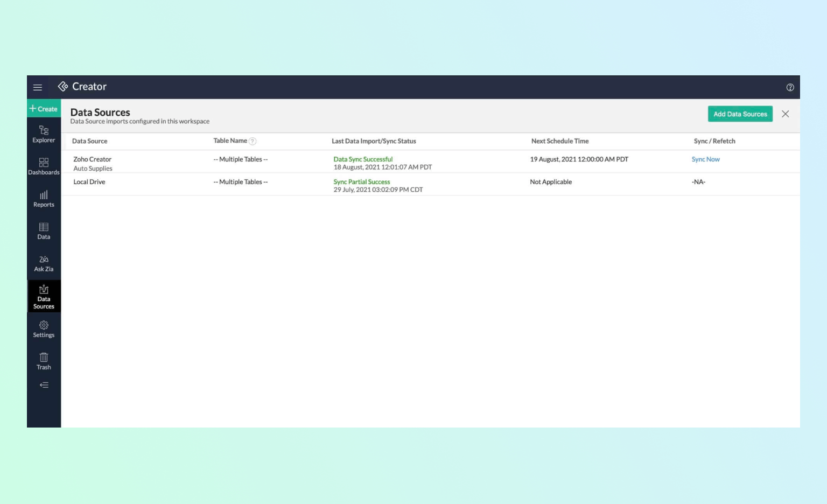Viewport: 827px width, 504px height.
Task: Click 19 August, 2021 12:00:00 AM PDT
Action: pos(579,159)
